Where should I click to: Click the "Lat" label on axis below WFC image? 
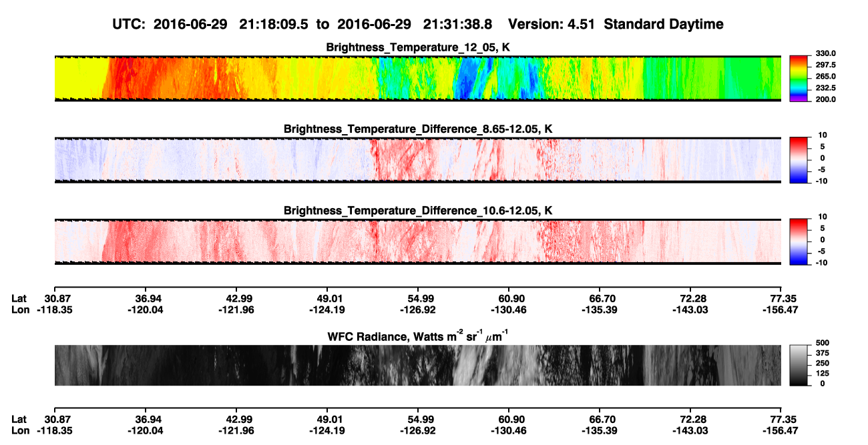[19, 419]
